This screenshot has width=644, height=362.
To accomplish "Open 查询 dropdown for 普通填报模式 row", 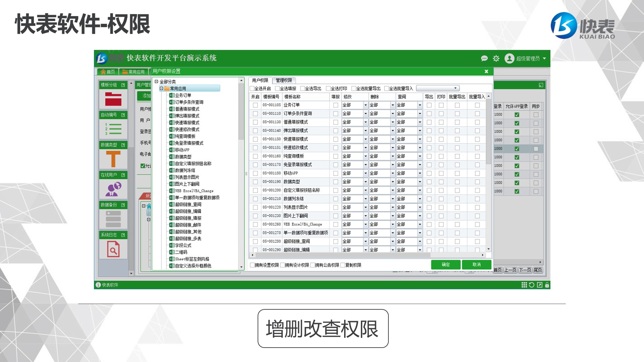I will [x=420, y=122].
